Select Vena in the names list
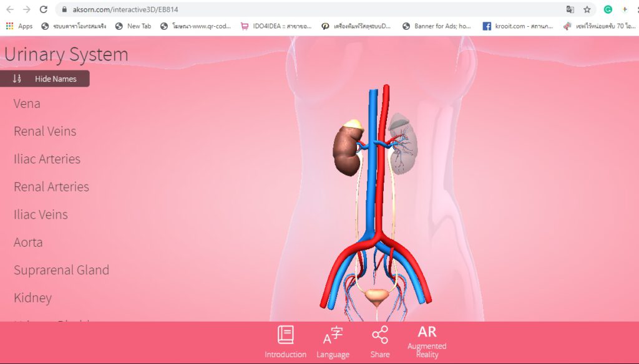Screen dimensions: 639x364 point(27,103)
